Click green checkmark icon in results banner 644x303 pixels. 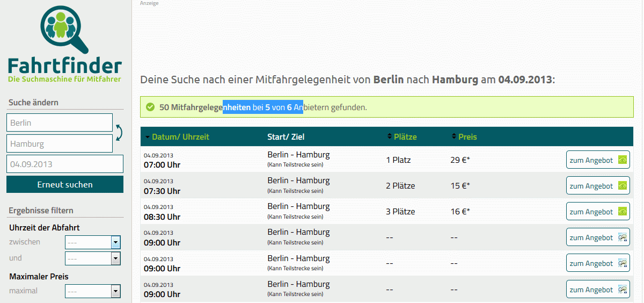tap(150, 107)
